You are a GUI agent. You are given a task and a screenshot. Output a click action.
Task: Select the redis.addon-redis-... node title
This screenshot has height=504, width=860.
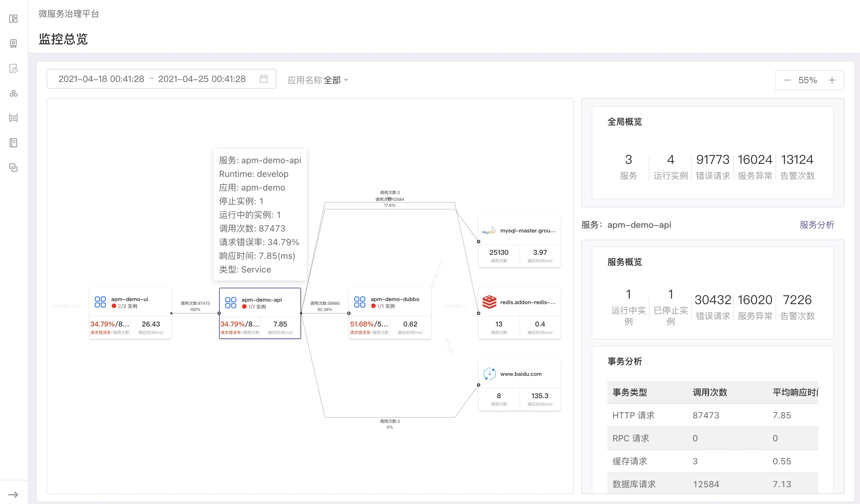pos(528,302)
